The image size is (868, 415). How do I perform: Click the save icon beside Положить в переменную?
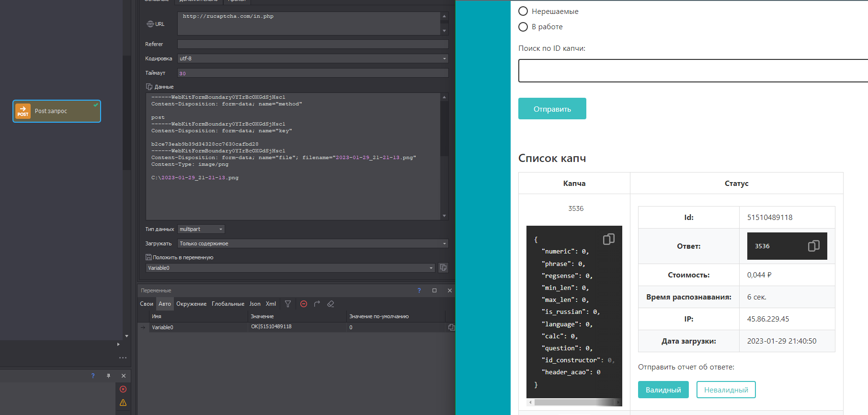coord(148,257)
